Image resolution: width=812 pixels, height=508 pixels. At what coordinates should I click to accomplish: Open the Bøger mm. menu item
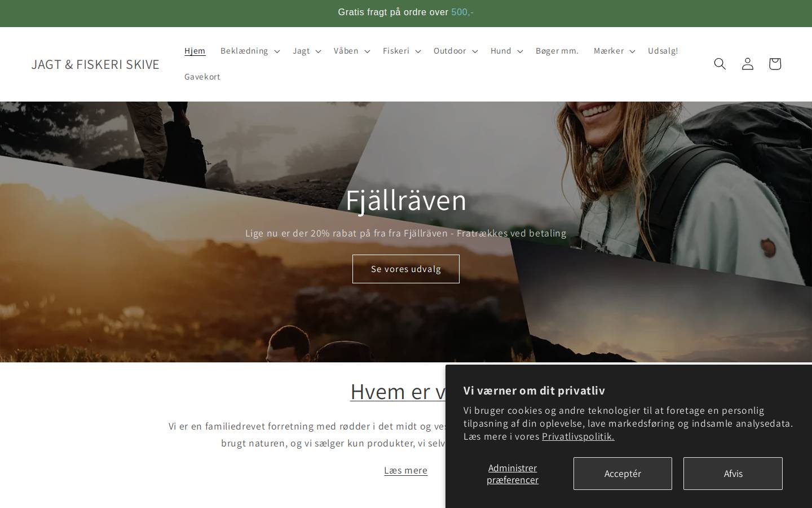tap(557, 51)
